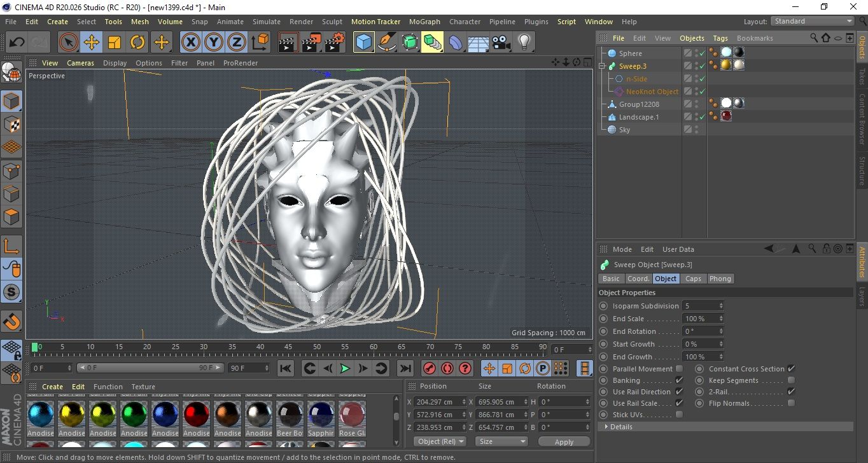This screenshot has width=868, height=463.
Task: Enable the Keep Segments checkbox
Action: pos(791,380)
